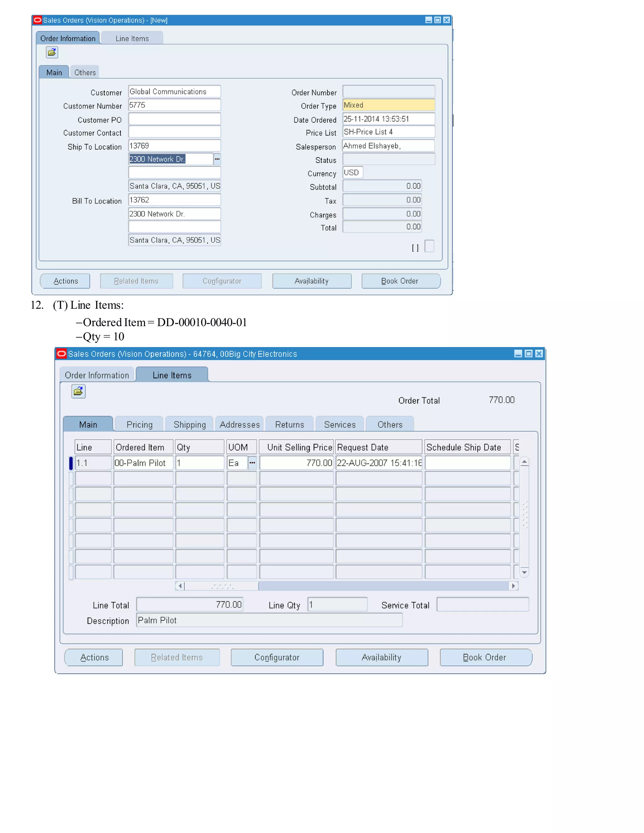Click Related Items button in upper window
This screenshot has width=644, height=833.
(136, 281)
